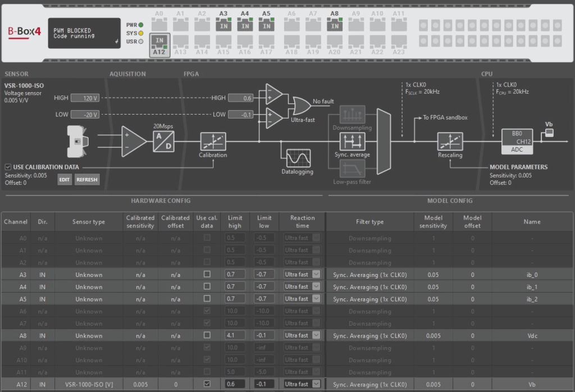The image size is (575, 392).
Task: Expand Reaction time dropdown for channel A12
Action: (316, 384)
